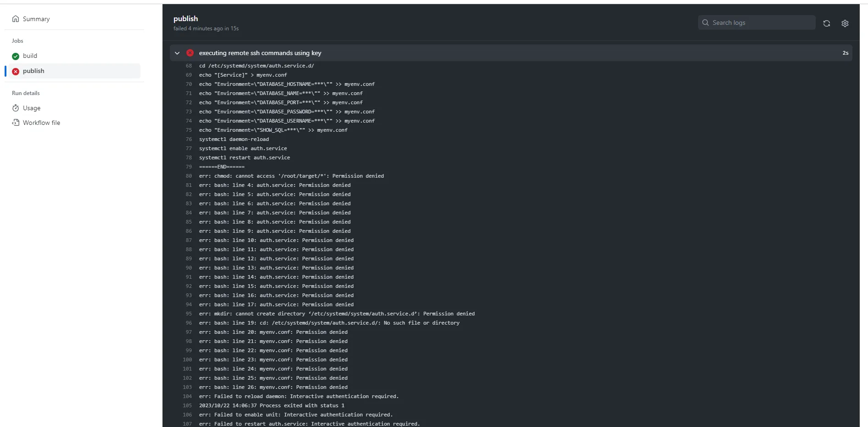Click the Summary home icon
The image size is (868, 427).
16,19
